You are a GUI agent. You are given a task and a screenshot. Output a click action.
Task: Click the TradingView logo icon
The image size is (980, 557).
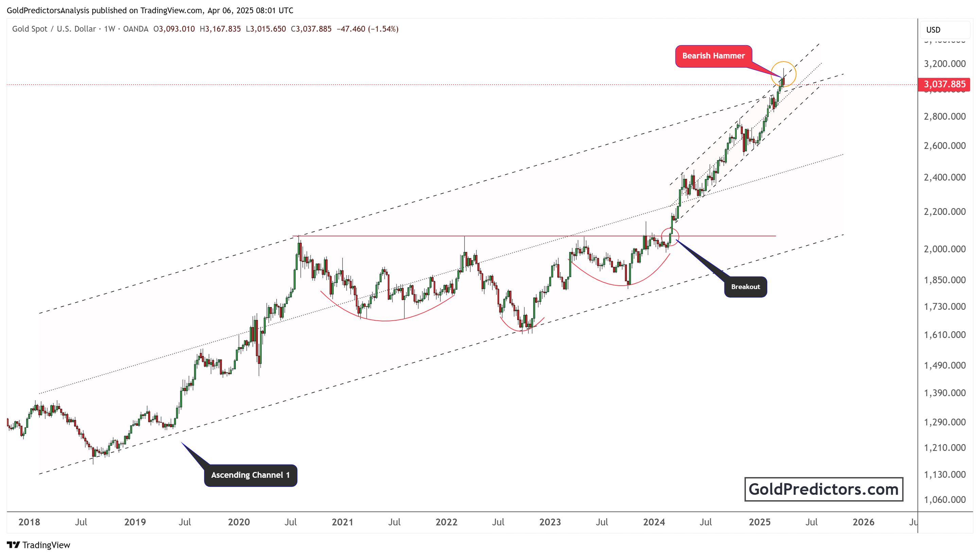pos(13,545)
